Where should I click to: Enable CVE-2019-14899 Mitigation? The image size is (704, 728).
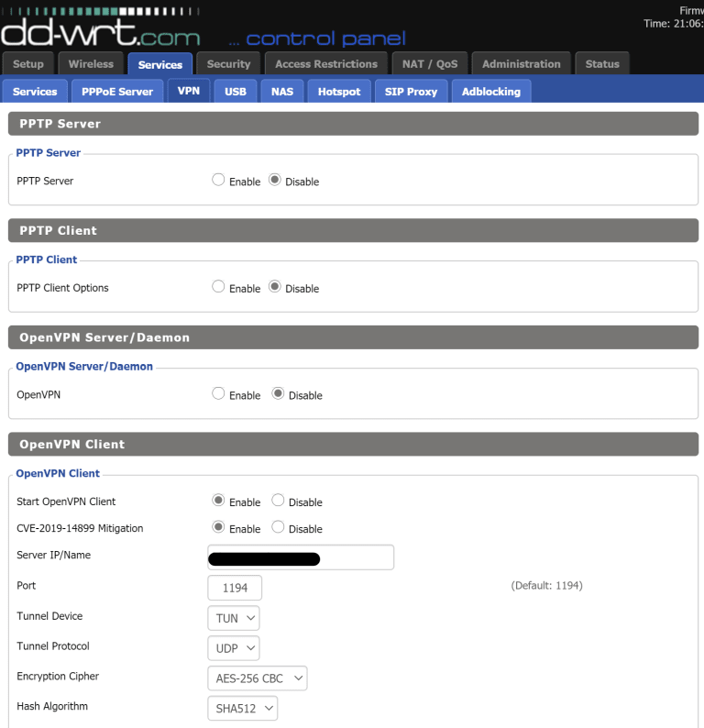pyautogui.click(x=218, y=527)
